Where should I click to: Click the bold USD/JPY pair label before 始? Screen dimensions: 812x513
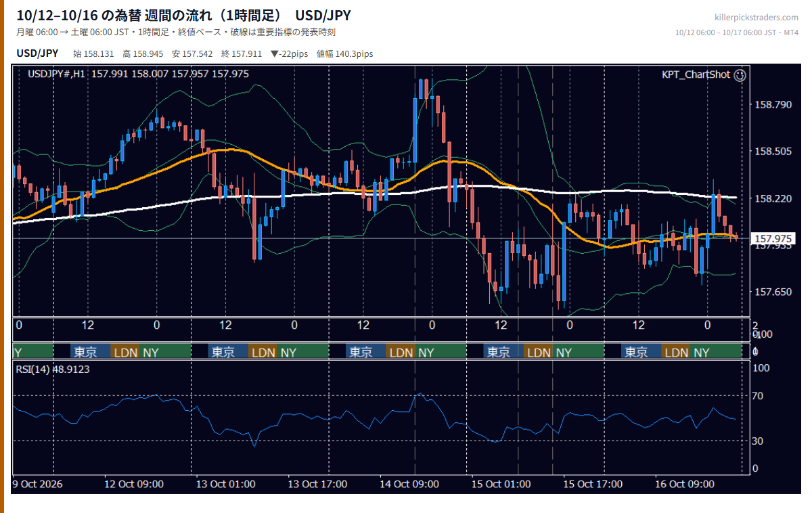coord(37,53)
